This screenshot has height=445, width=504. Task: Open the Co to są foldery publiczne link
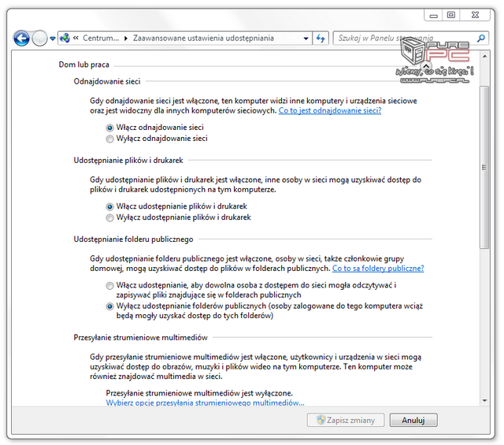[x=378, y=269]
